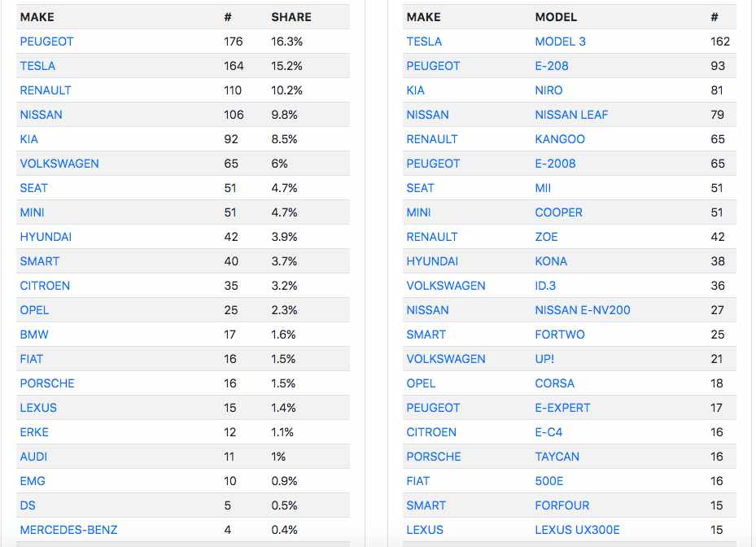Click the E-208 model link

pos(552,66)
